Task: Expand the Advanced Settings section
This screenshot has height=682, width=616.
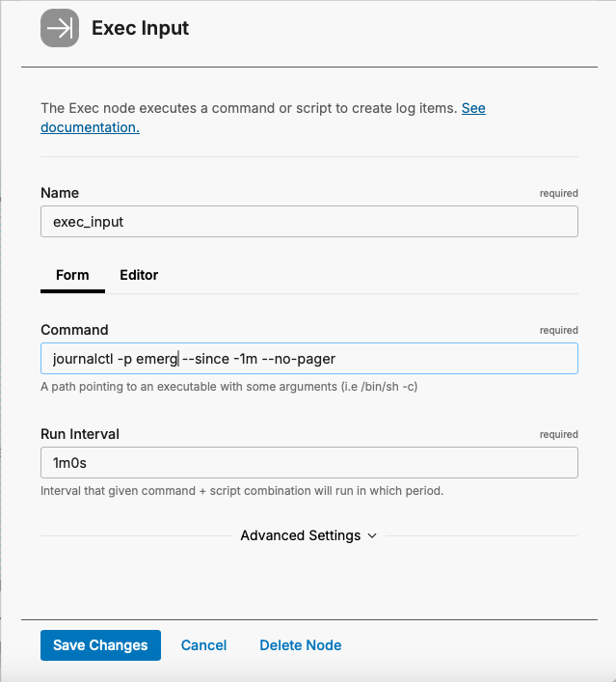Action: click(300, 535)
